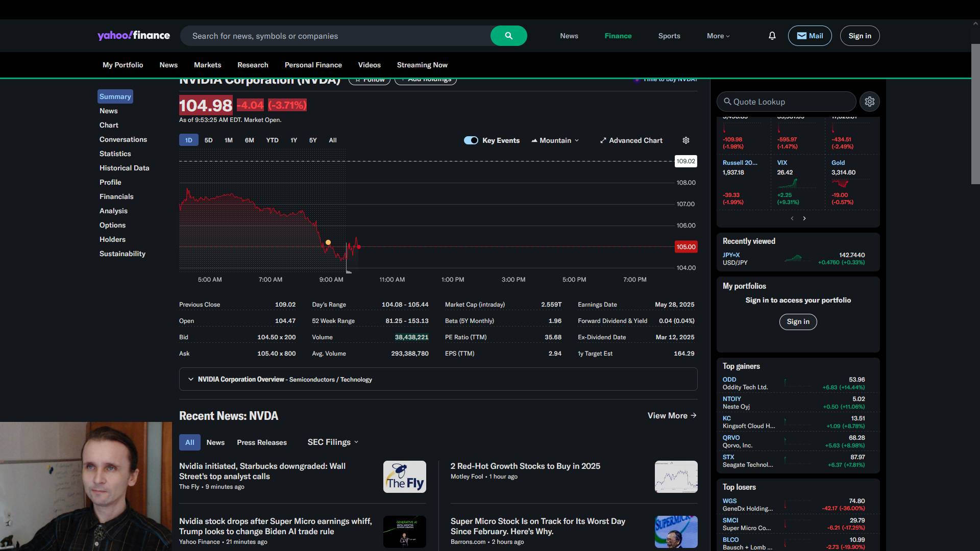Toggle the Key Events switch
Screen dimensions: 980x551
click(x=471, y=140)
